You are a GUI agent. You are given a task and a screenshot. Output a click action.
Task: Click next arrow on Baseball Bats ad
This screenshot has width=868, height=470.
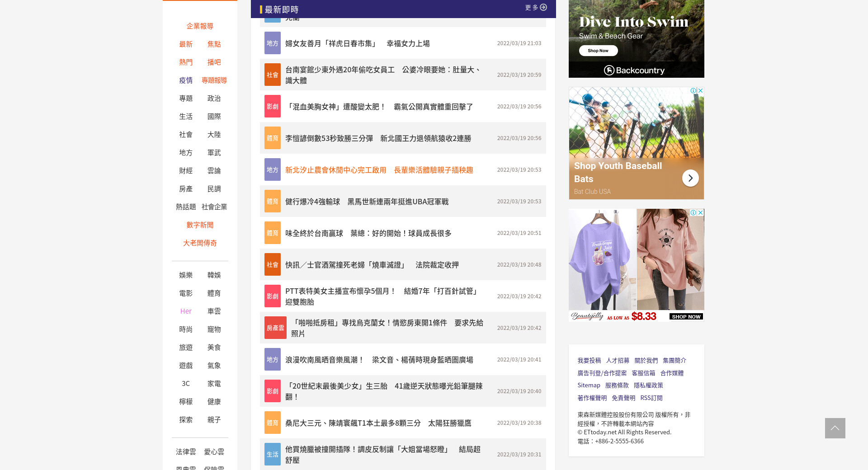[690, 178]
